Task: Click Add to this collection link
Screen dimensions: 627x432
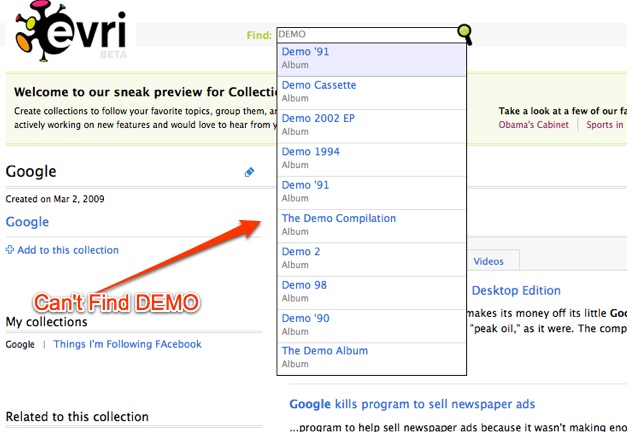Action: pyautogui.click(x=68, y=250)
